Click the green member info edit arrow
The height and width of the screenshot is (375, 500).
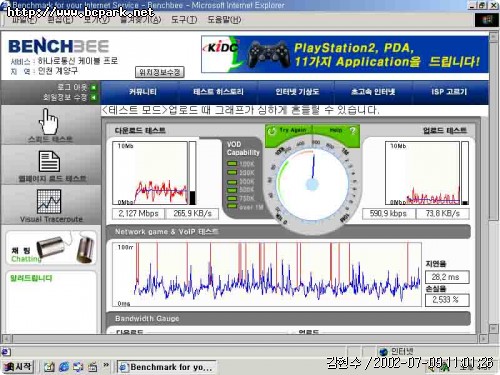coord(94,97)
